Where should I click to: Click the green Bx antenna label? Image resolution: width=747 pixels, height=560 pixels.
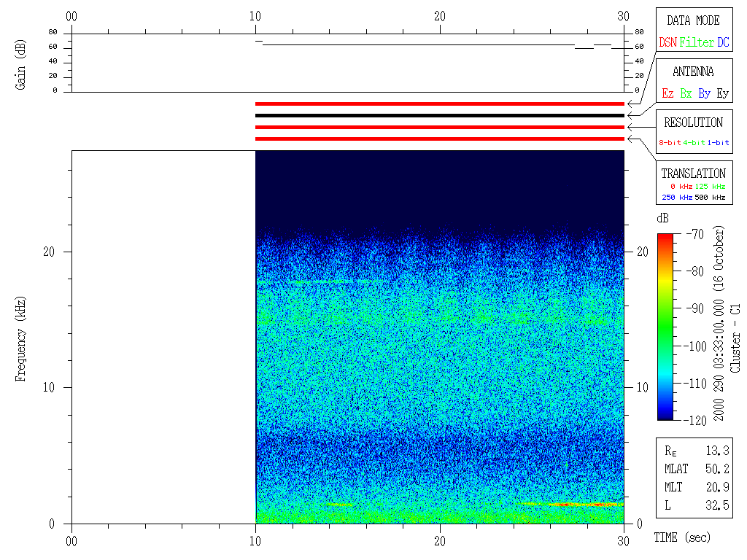click(x=686, y=94)
